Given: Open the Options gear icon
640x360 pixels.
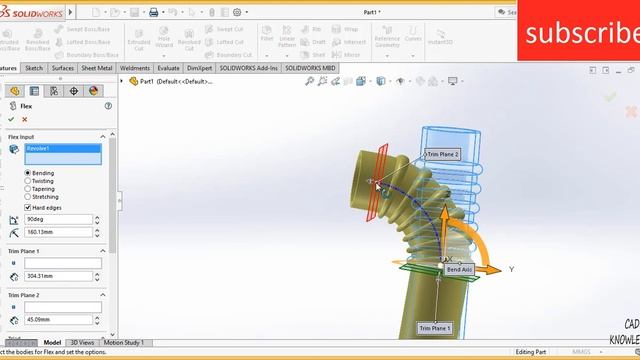Looking at the screenshot, I should coord(237,12).
